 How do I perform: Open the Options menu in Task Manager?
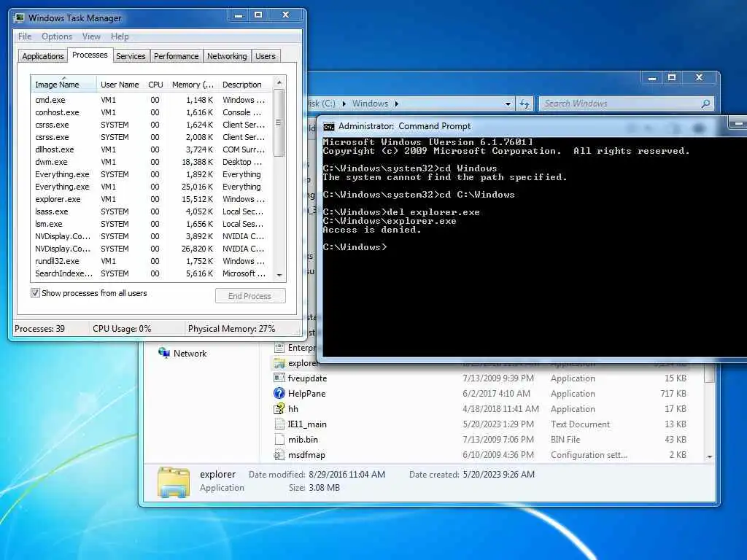(57, 36)
